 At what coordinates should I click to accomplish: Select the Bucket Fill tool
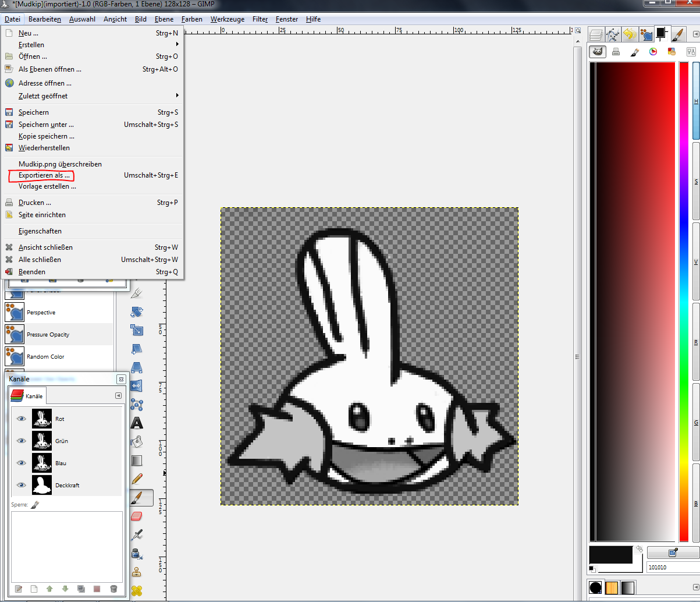pyautogui.click(x=137, y=441)
